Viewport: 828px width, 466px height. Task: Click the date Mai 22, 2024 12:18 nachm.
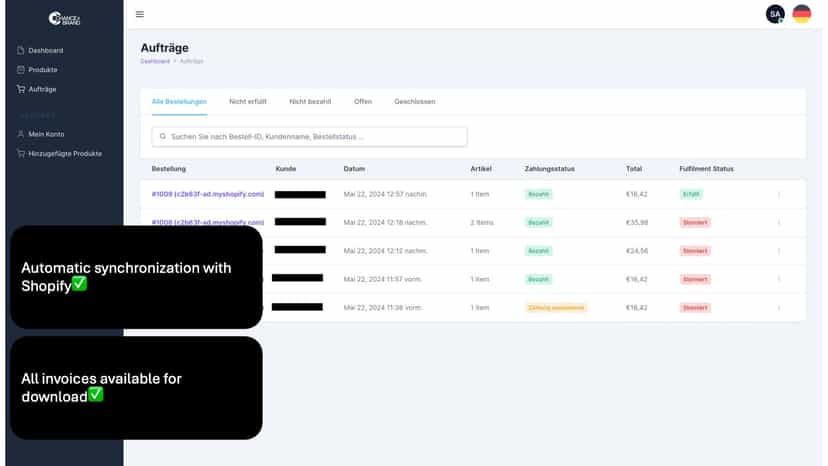[x=385, y=223]
